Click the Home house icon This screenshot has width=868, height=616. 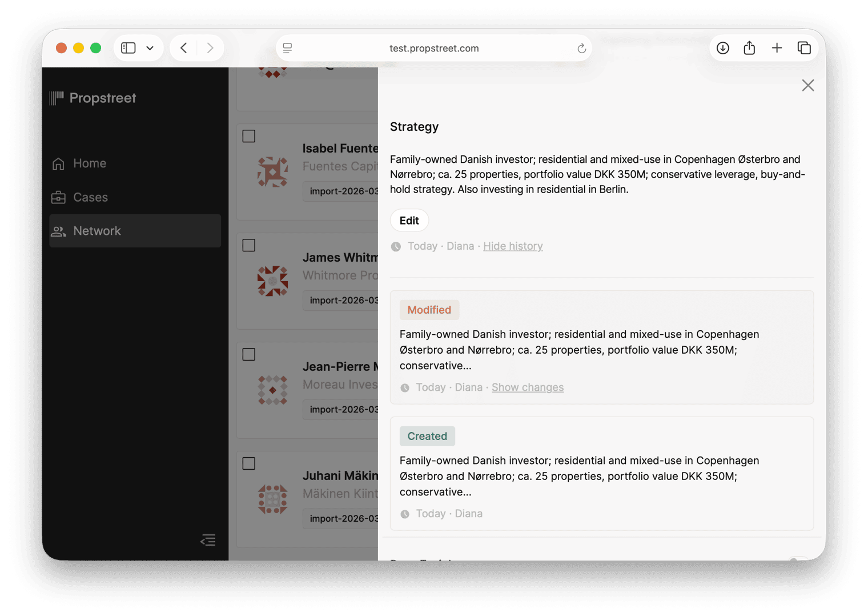pyautogui.click(x=58, y=164)
